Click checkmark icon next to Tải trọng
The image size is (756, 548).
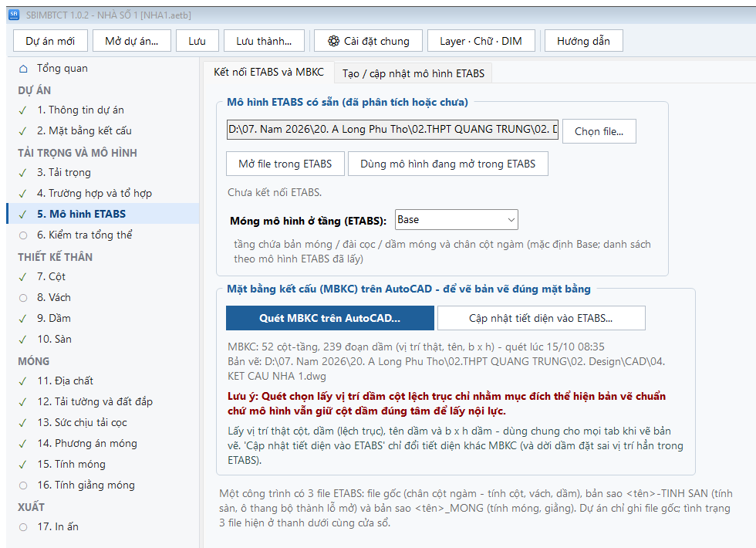click(22, 173)
